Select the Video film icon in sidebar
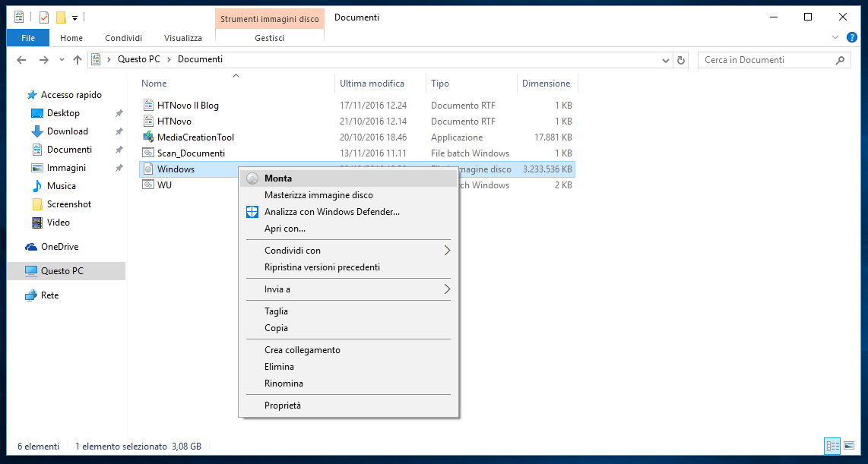This screenshot has height=464, width=868. click(x=37, y=223)
